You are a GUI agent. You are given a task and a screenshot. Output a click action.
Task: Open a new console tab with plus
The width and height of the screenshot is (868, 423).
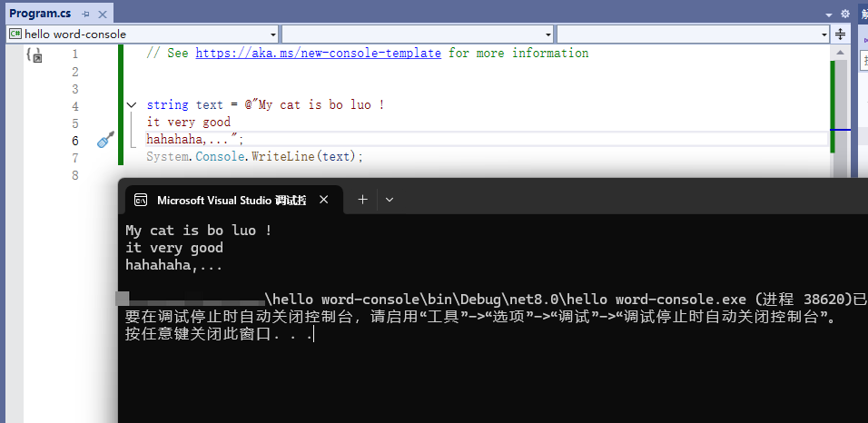click(x=362, y=200)
